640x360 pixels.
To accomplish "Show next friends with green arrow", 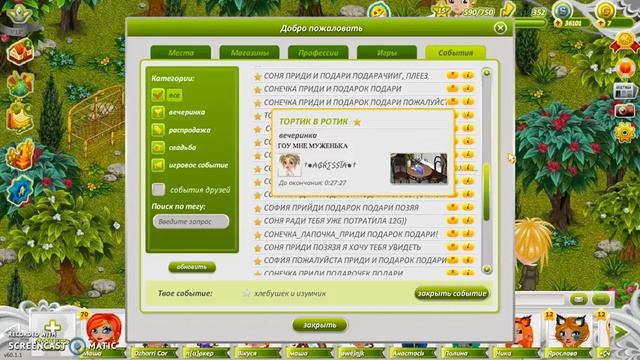I will [621, 332].
